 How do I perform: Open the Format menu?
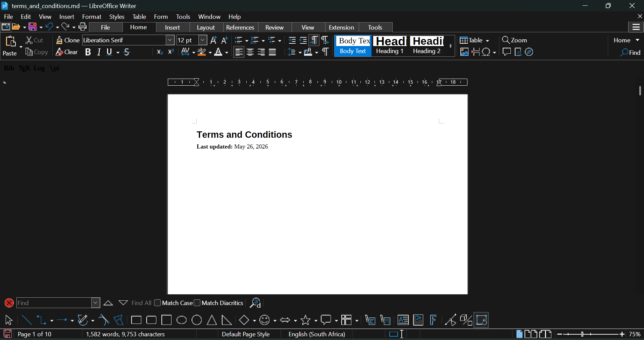point(92,17)
